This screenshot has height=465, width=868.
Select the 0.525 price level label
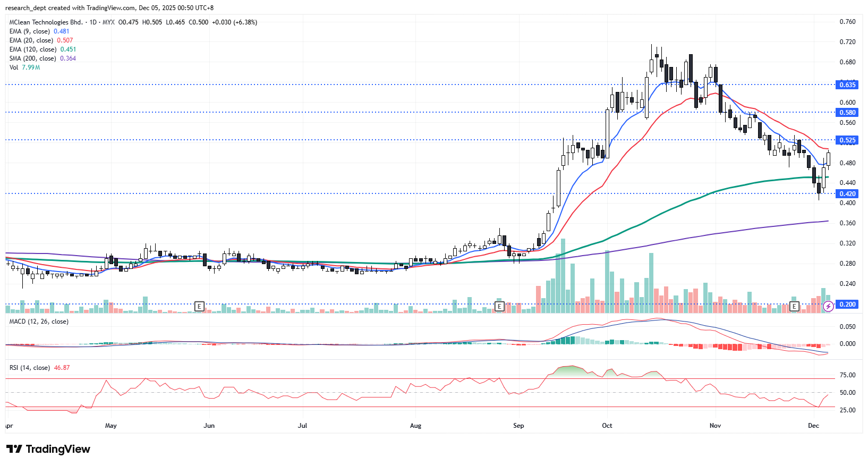coord(847,140)
